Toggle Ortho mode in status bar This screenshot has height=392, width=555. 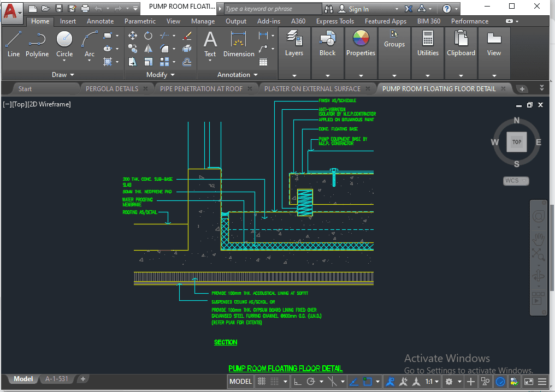(298, 382)
